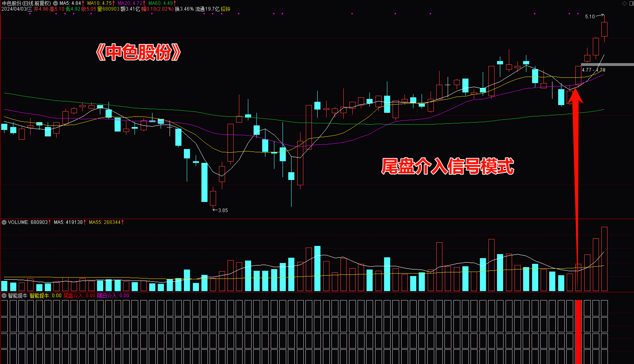The height and width of the screenshot is (364, 634).
Task: Click the 隔日介入: 0.00 value
Action: tap(113, 296)
